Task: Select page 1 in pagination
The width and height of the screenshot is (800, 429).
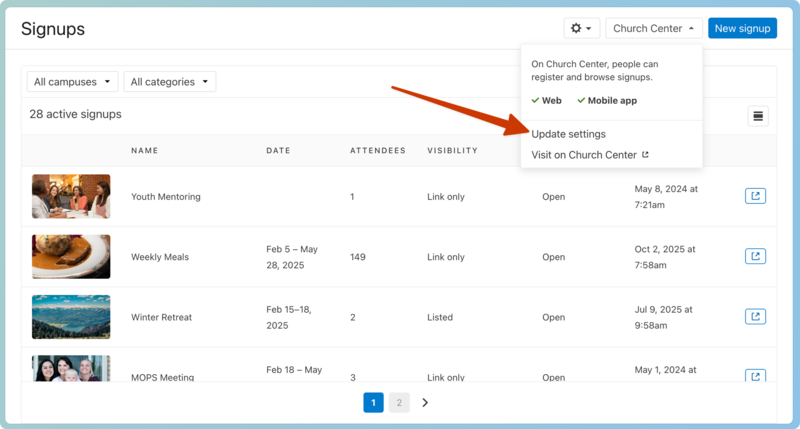Action: coord(373,403)
